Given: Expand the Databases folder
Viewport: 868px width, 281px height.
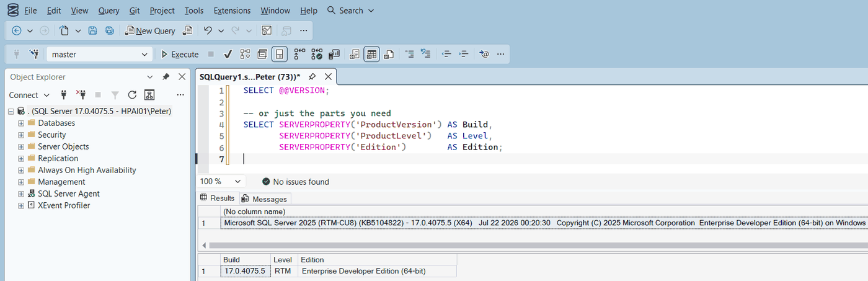Looking at the screenshot, I should (x=21, y=123).
